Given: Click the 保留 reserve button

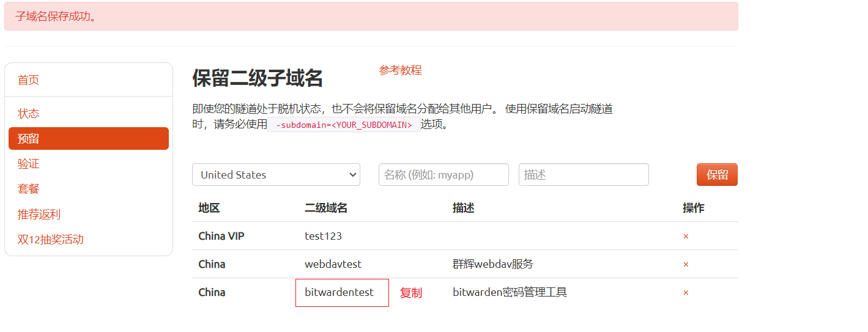Looking at the screenshot, I should (717, 174).
